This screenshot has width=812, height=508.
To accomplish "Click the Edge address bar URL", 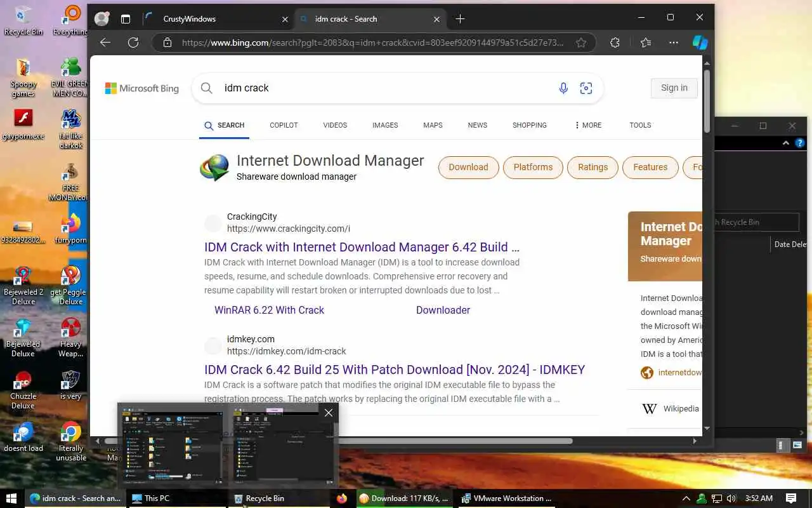I will click(x=373, y=43).
